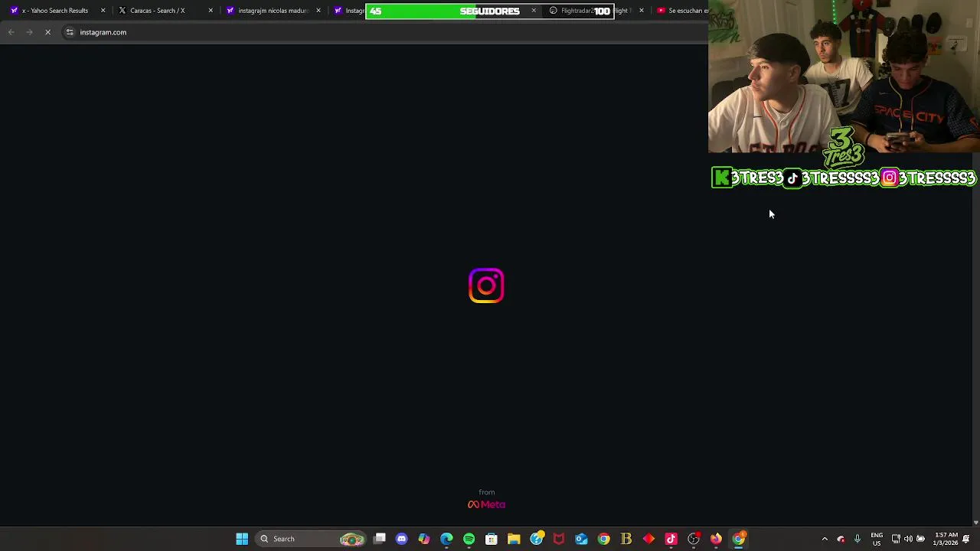This screenshot has width=980, height=551.
Task: Close the Flightradar tab
Action: click(642, 11)
